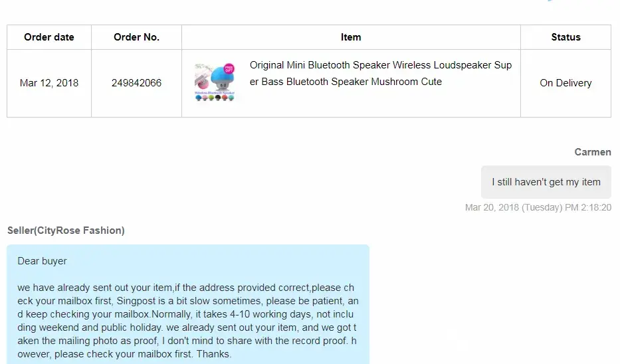Click the Order No. column header
The height and width of the screenshot is (364, 620).
[136, 37]
